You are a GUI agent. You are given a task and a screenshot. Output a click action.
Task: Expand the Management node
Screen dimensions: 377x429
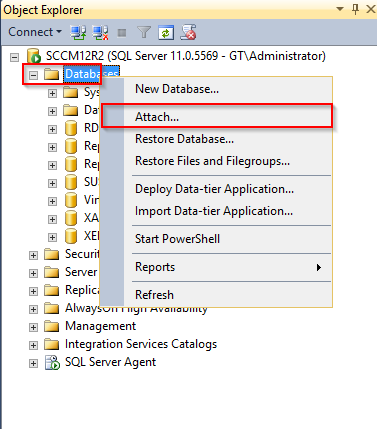(33, 328)
